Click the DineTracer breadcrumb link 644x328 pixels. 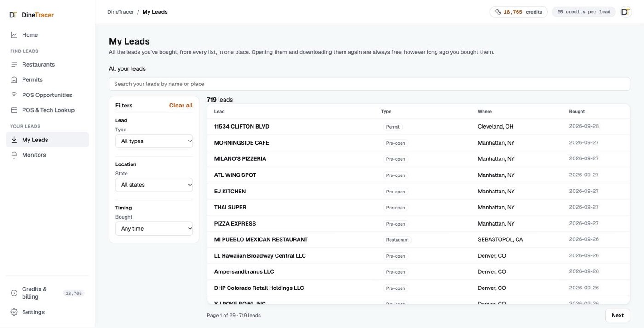121,12
